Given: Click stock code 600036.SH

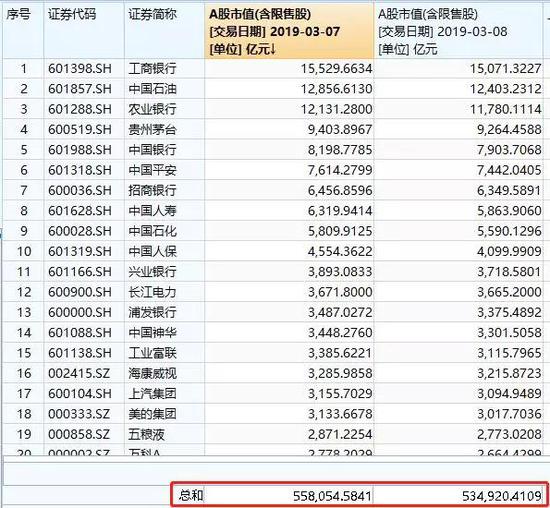Looking at the screenshot, I should pos(80,191).
